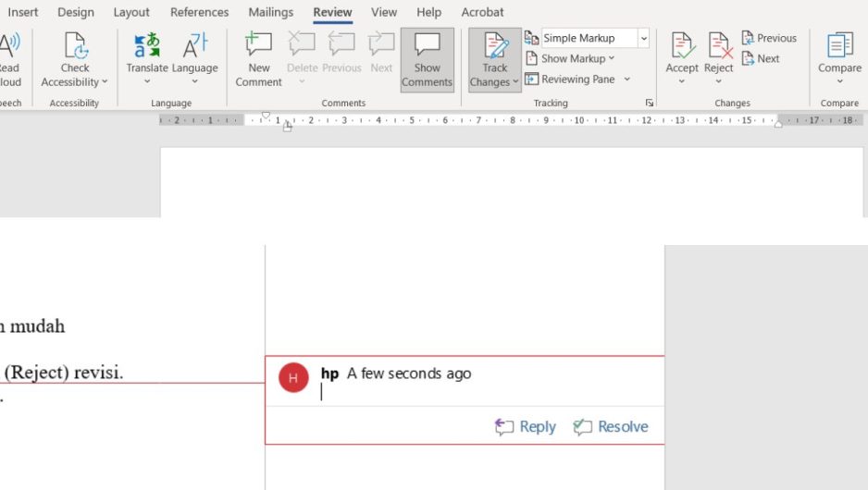Switch to the View tab
Screen dimensions: 868x490
click(x=384, y=12)
